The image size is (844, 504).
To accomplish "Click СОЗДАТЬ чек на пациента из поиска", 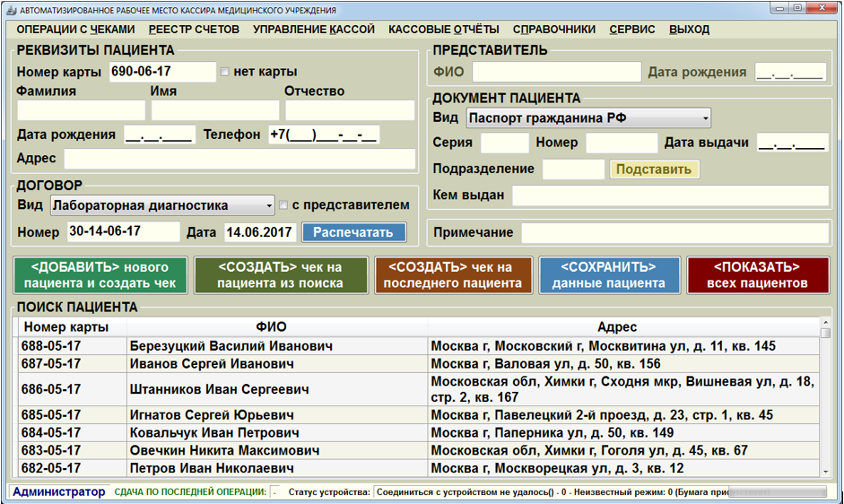I will pos(281,275).
